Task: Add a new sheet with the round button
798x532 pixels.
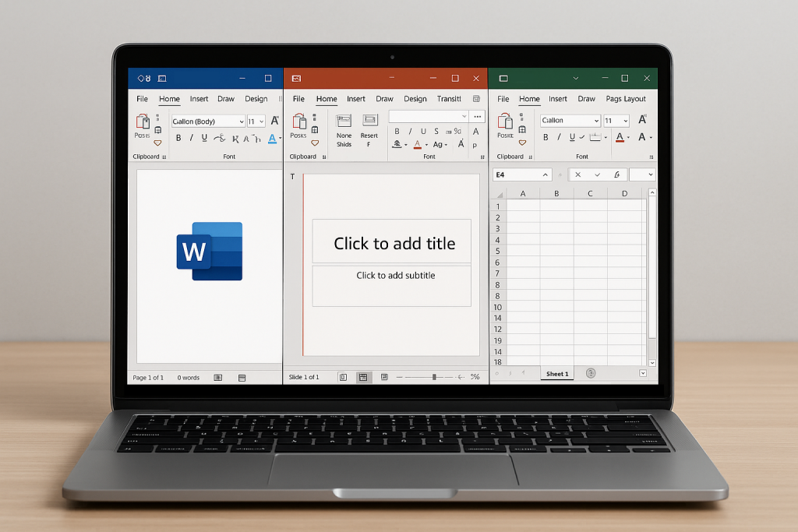Action: click(590, 374)
